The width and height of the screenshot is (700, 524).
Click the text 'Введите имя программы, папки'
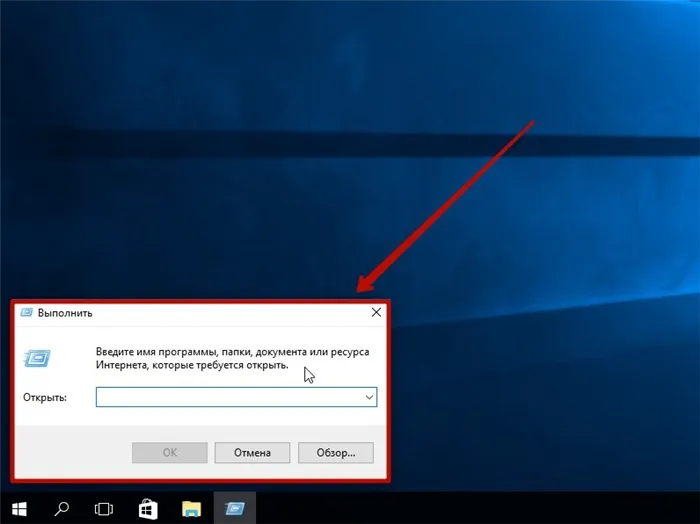[175, 352]
